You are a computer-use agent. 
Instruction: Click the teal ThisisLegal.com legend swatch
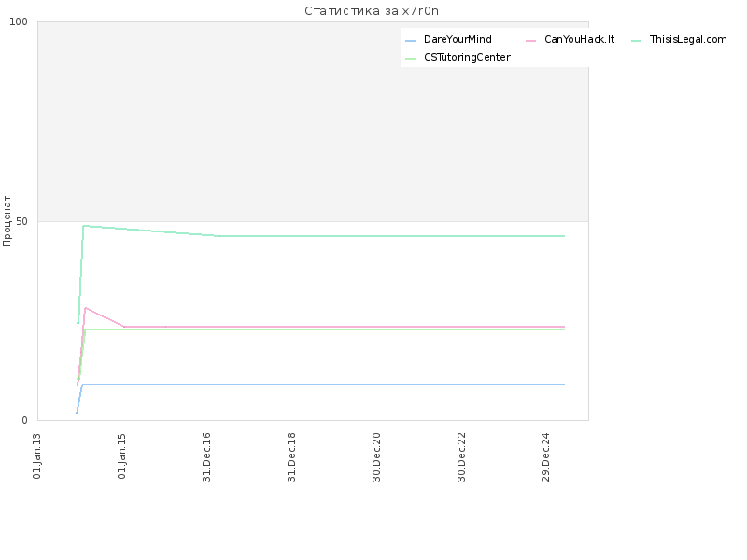tap(636, 41)
